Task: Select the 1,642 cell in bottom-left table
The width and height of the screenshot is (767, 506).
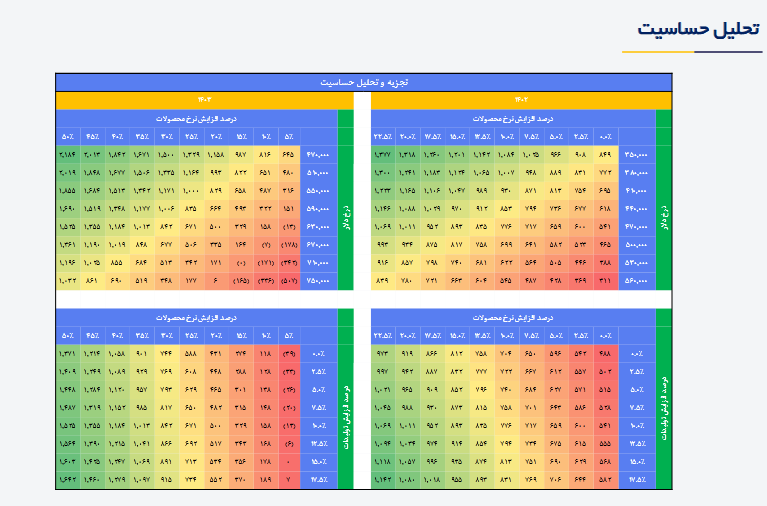Action: [x=68, y=481]
